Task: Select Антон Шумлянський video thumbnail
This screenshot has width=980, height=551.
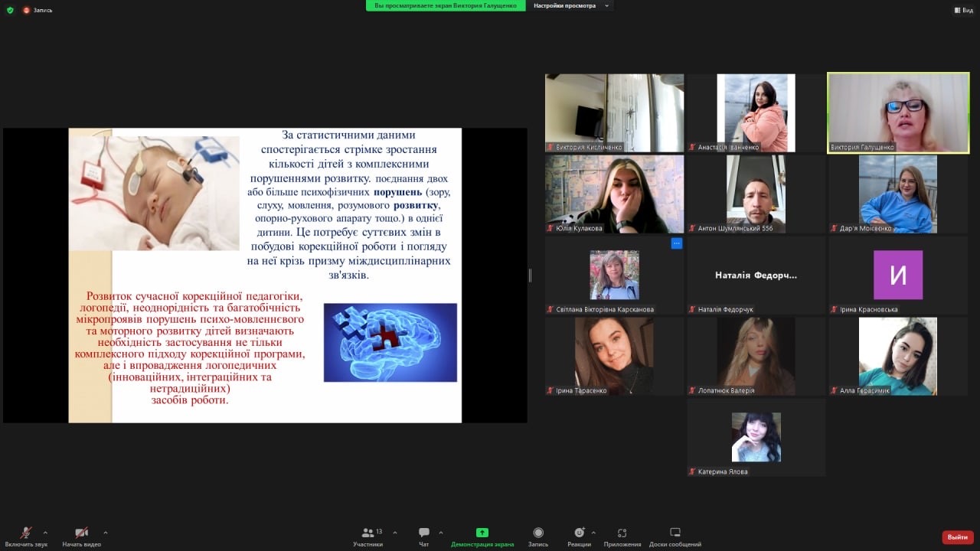Action: [756, 194]
